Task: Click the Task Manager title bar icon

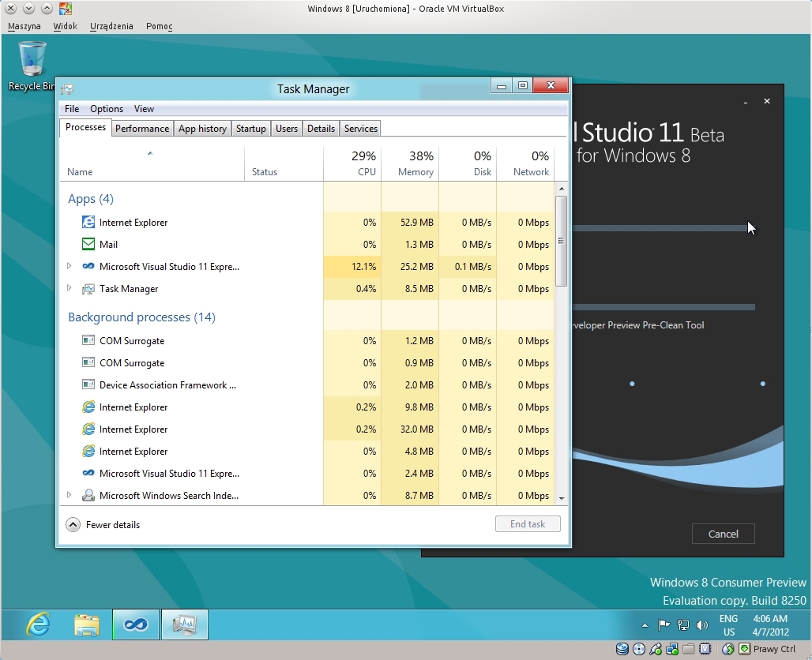Action: pos(67,89)
